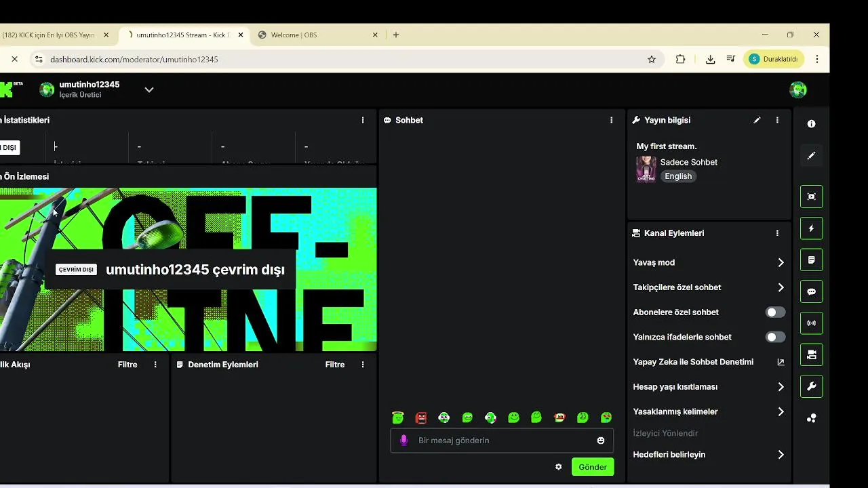The image size is (868, 488).
Task: Stop page loading with X button
Action: pos(14,60)
